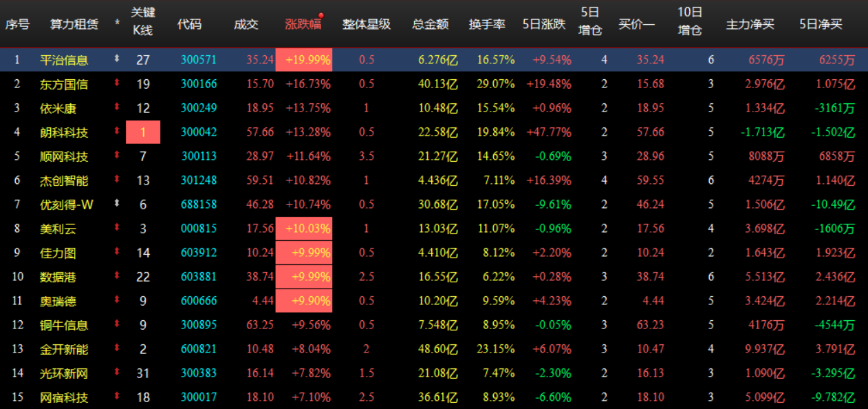Sort the table by 换手率

click(x=488, y=23)
